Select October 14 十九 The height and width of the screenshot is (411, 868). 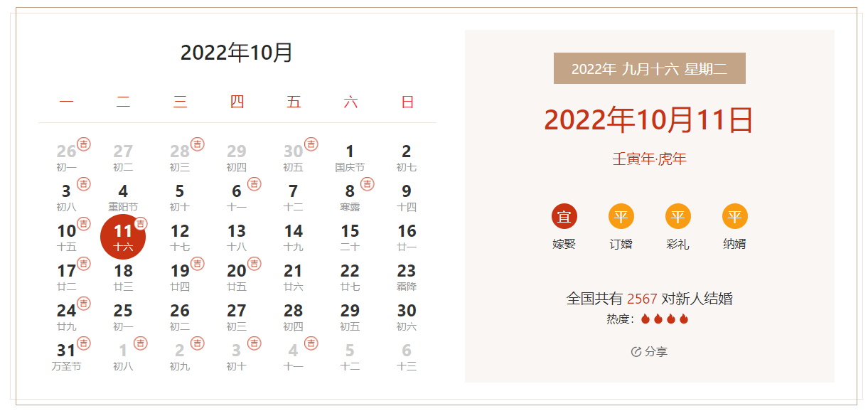[293, 237]
